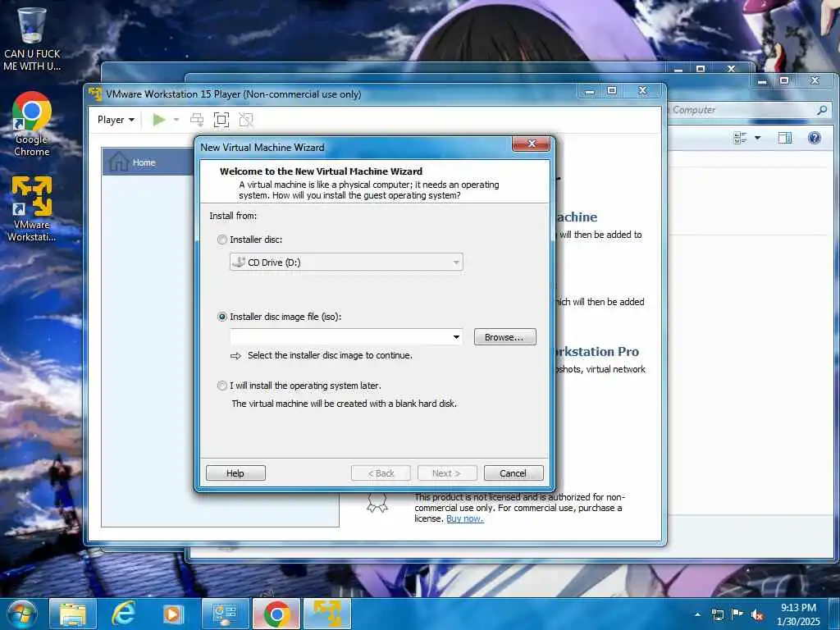Viewport: 840px width, 630px height.
Task: Click the Browse... button
Action: point(504,337)
